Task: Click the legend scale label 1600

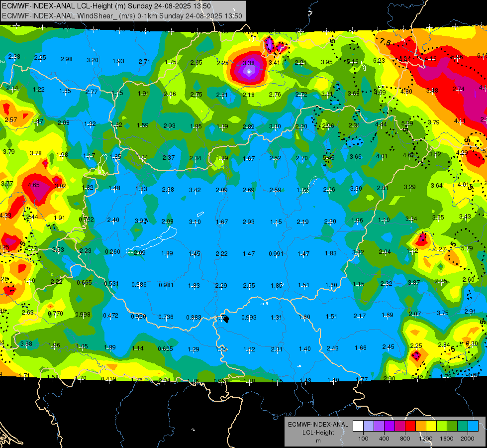Action: [447, 439]
